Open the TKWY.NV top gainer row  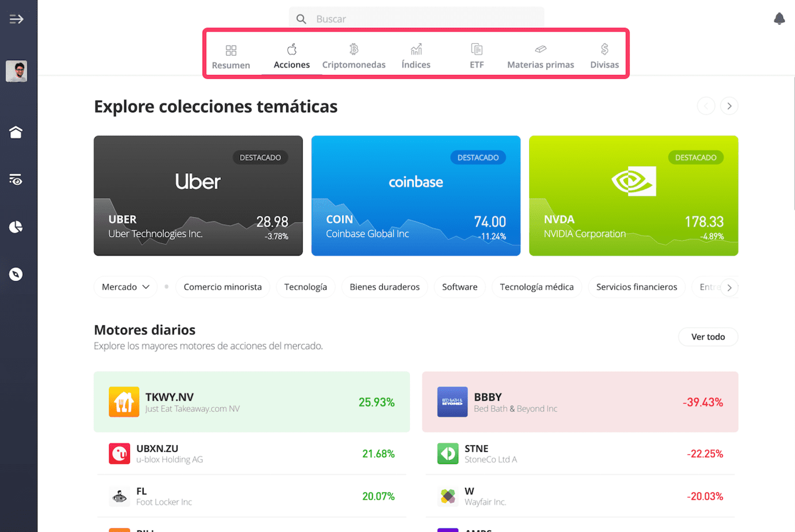coord(252,402)
